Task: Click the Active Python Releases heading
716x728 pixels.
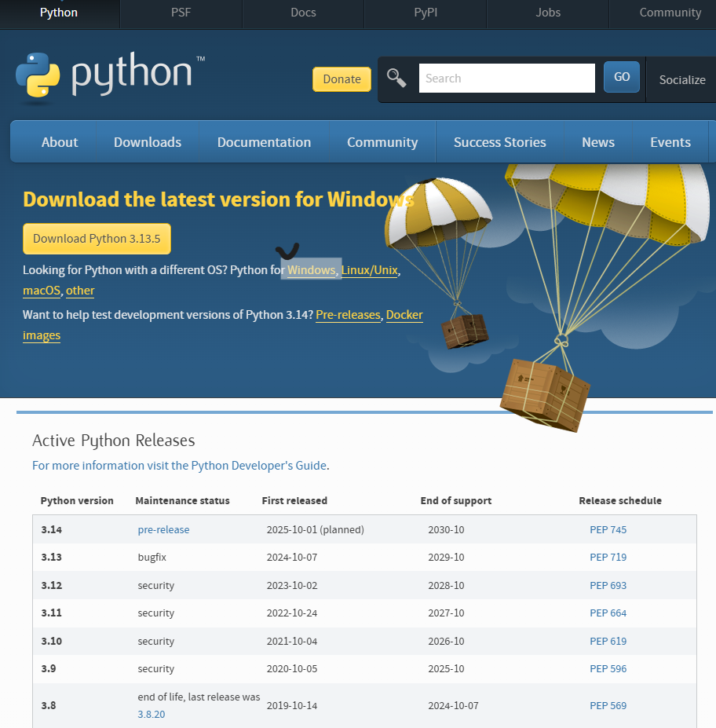Action: point(114,440)
